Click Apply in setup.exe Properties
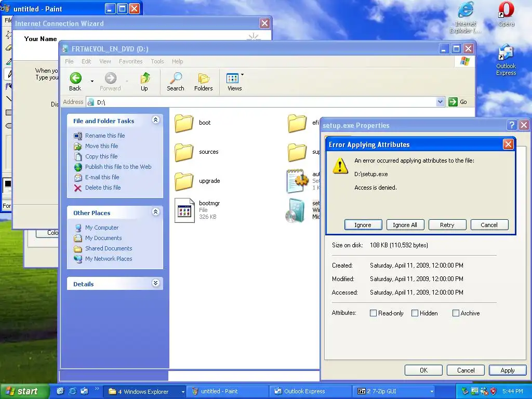This screenshot has width=532, height=399. tap(508, 370)
